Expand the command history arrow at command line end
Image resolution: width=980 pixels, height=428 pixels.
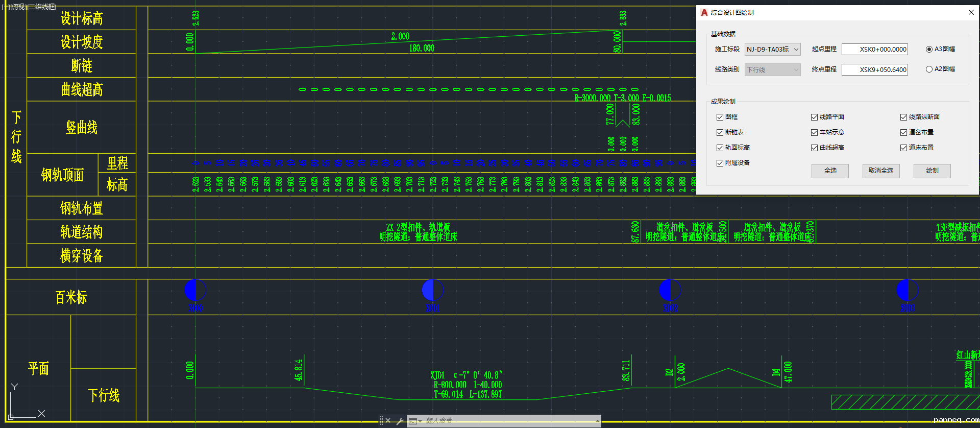597,421
